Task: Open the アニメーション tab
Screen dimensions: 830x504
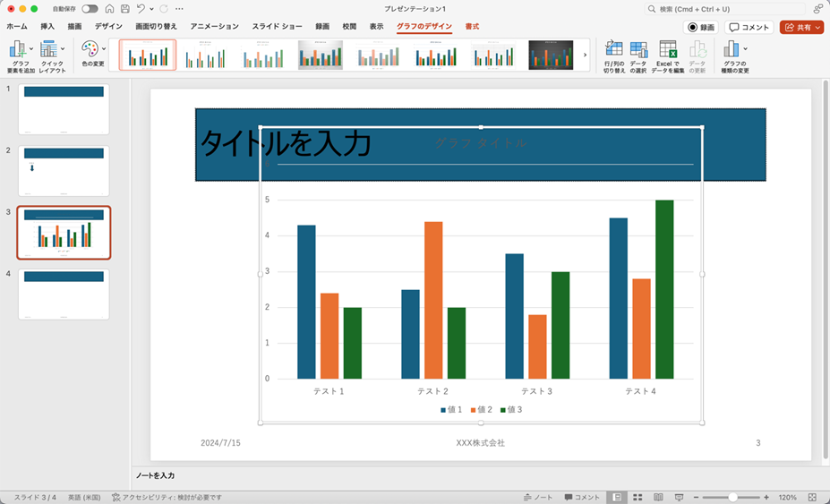Action: [x=214, y=27]
